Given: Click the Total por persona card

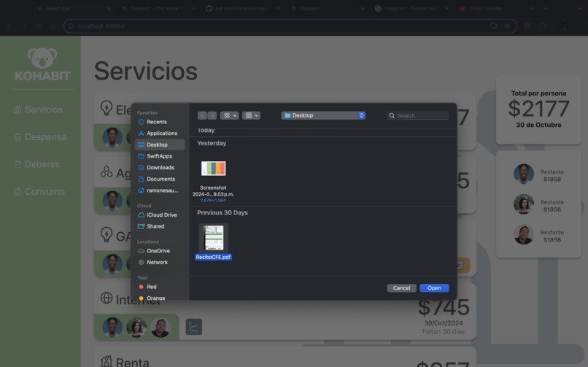Looking at the screenshot, I should [538, 109].
